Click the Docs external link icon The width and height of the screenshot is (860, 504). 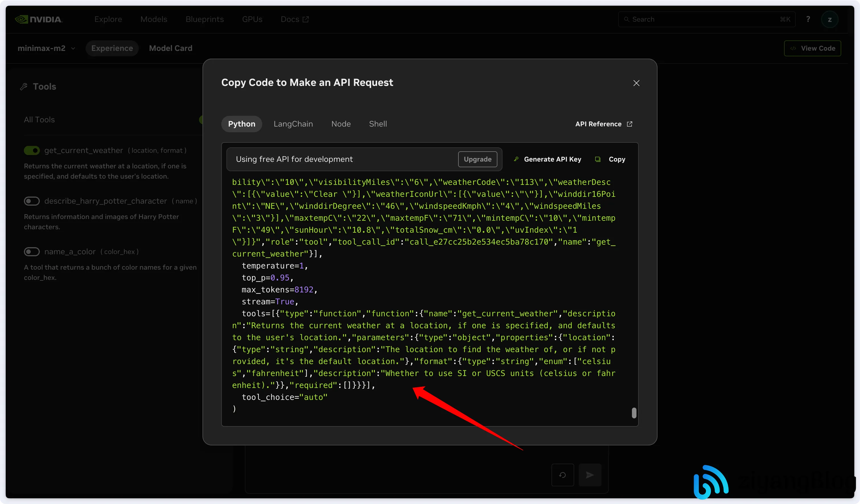pyautogui.click(x=306, y=19)
